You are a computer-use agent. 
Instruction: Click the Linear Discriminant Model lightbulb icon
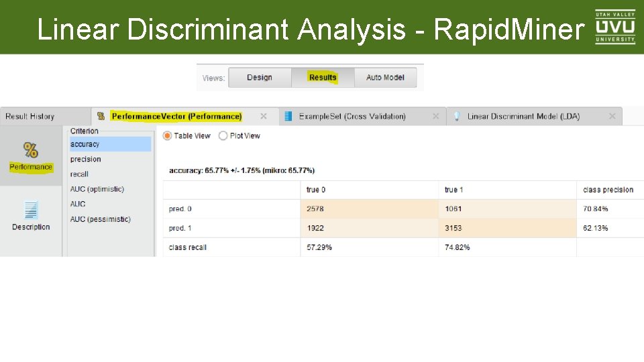[x=457, y=116]
